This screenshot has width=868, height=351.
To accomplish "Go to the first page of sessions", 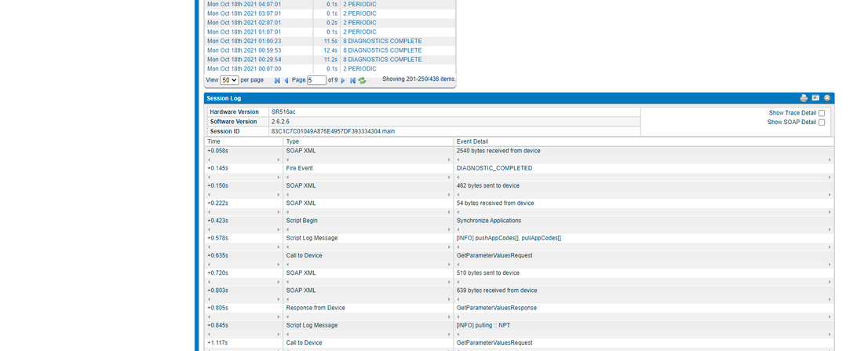I will pyautogui.click(x=277, y=80).
